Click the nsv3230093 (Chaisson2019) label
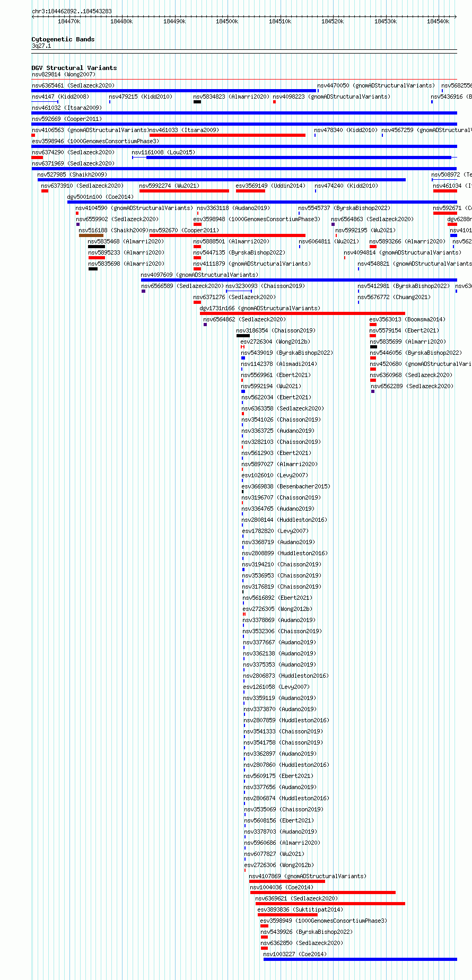 (x=266, y=286)
